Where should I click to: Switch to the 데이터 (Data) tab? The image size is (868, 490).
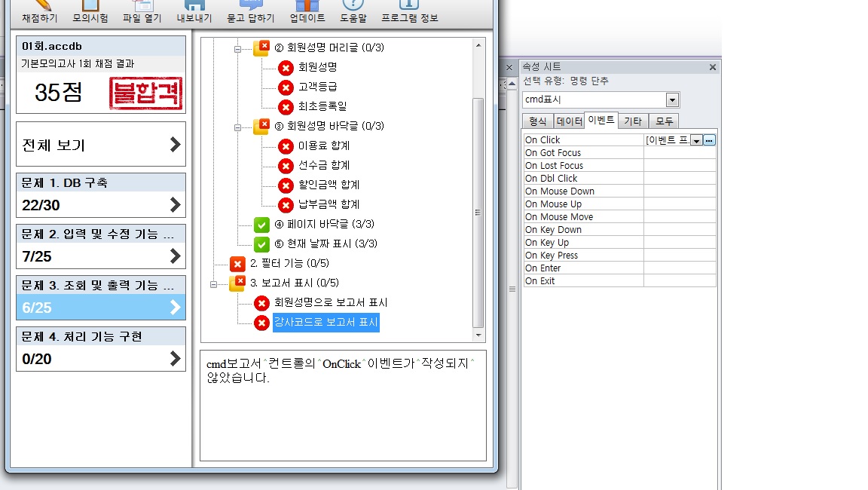point(569,121)
